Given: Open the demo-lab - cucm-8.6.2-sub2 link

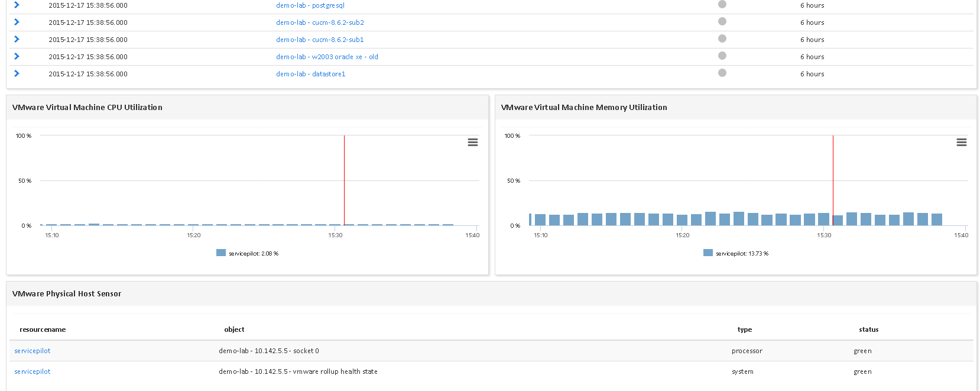Looking at the screenshot, I should click(x=320, y=22).
